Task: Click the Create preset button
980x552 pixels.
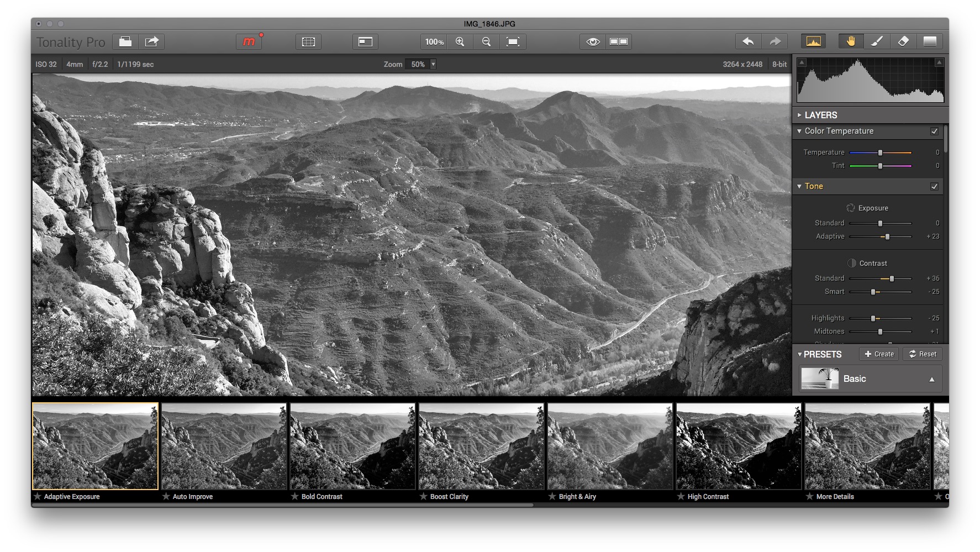Action: point(879,354)
